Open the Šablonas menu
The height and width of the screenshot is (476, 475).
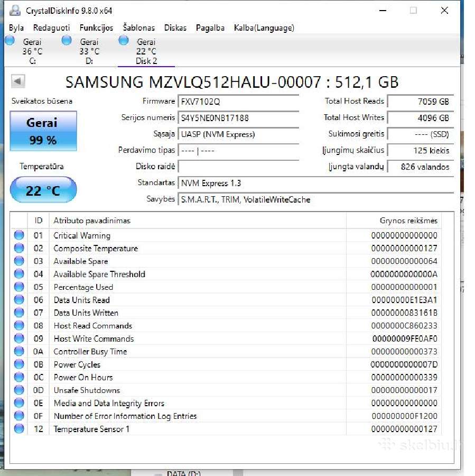(x=139, y=28)
